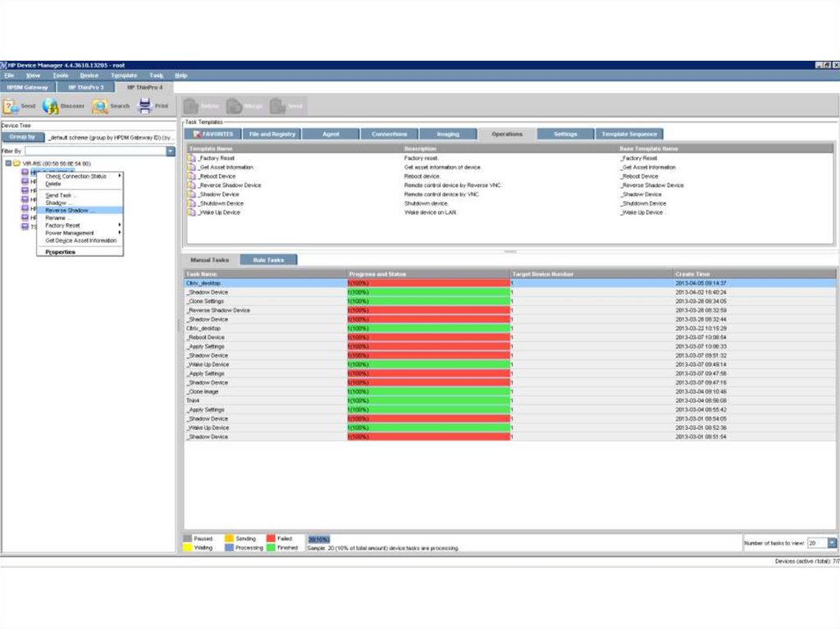Switch to the Rule Tasks tab
The image size is (840, 629).
[268, 260]
